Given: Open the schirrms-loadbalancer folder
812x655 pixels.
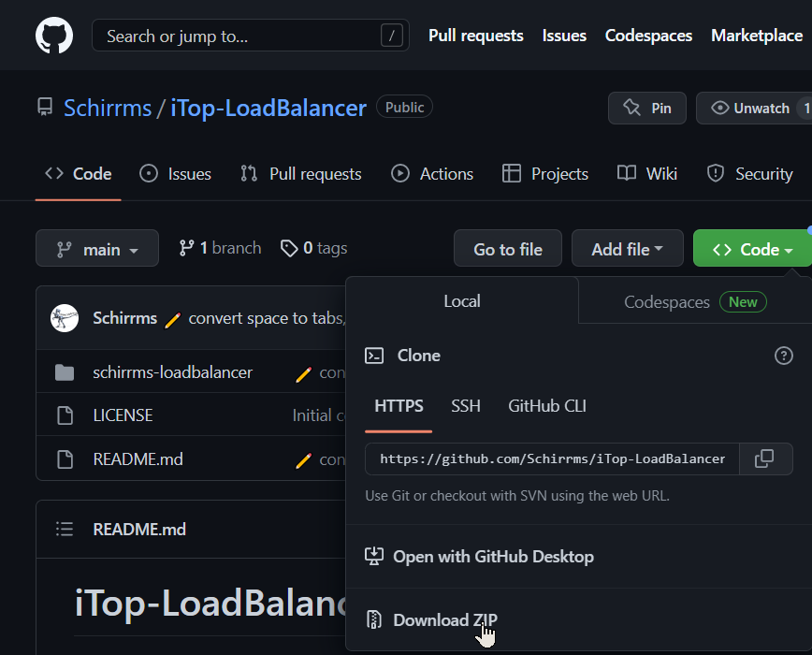Looking at the screenshot, I should pyautogui.click(x=172, y=372).
